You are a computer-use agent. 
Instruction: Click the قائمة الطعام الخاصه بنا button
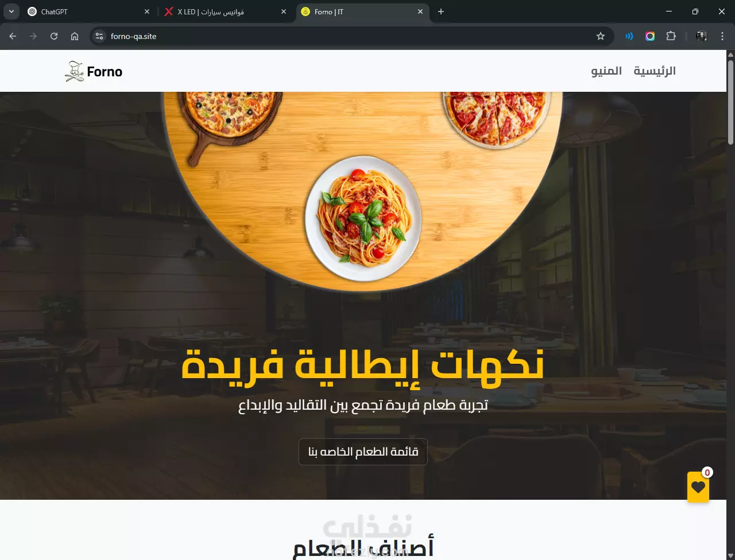point(363,452)
